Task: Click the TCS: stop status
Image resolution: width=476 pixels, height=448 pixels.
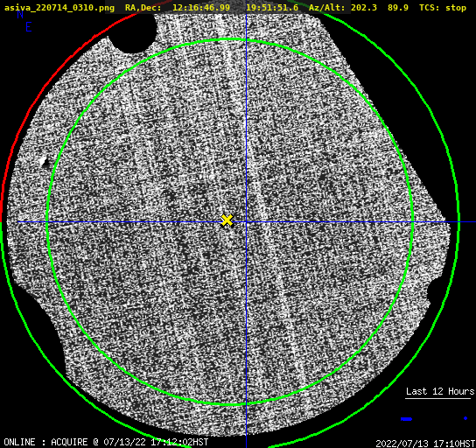Action: pyautogui.click(x=443, y=8)
